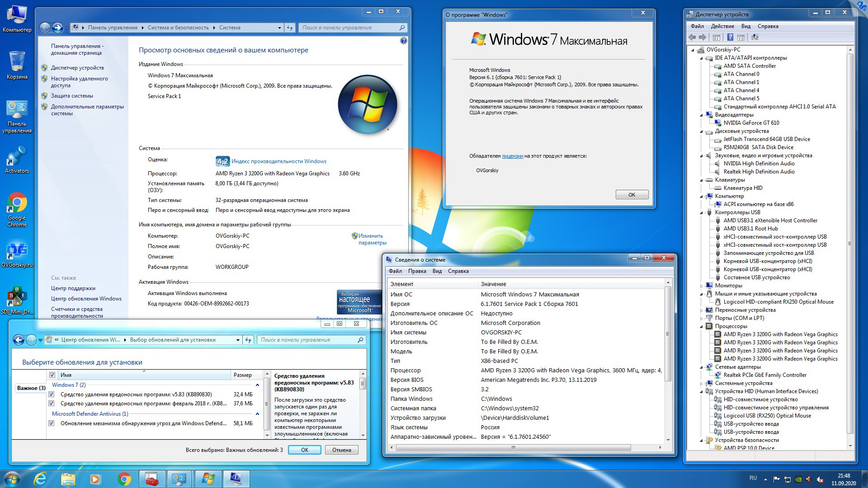Click OK in update selection window
This screenshot has height=488, width=868.
[305, 450]
